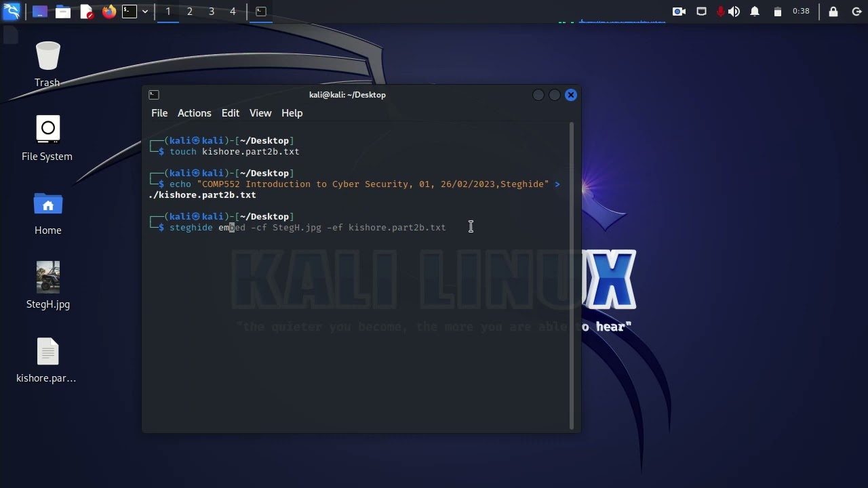Open the network connection tray icon
Image resolution: width=868 pixels, height=488 pixels.
pos(702,12)
